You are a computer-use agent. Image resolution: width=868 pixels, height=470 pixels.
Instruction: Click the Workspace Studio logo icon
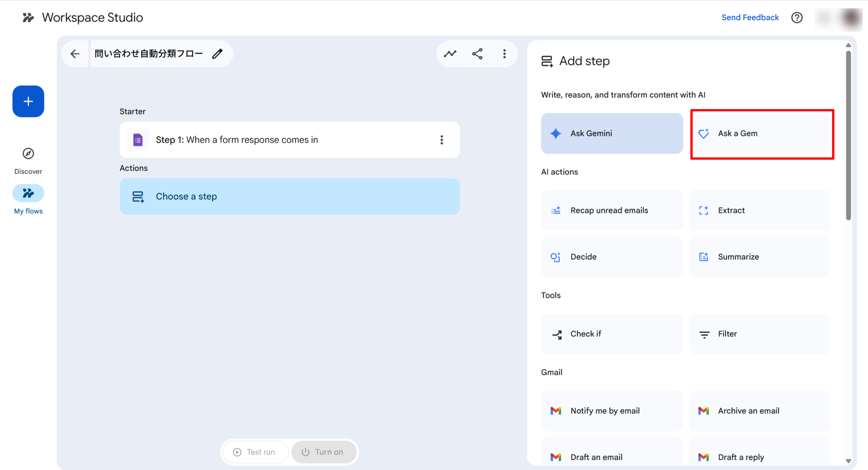click(x=28, y=18)
